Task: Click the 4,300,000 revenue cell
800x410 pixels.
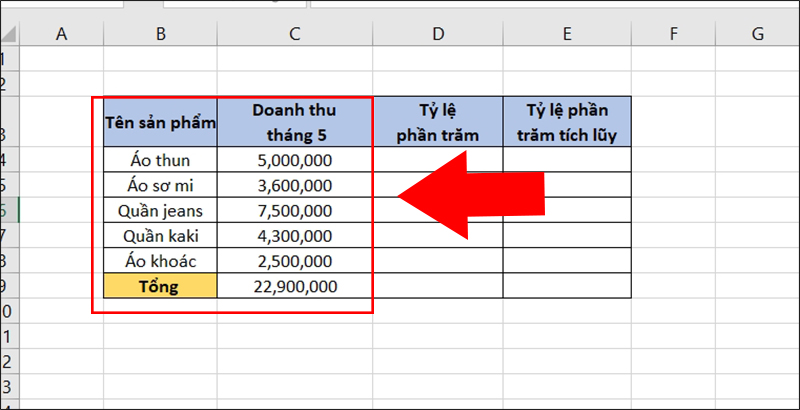Action: (x=295, y=235)
